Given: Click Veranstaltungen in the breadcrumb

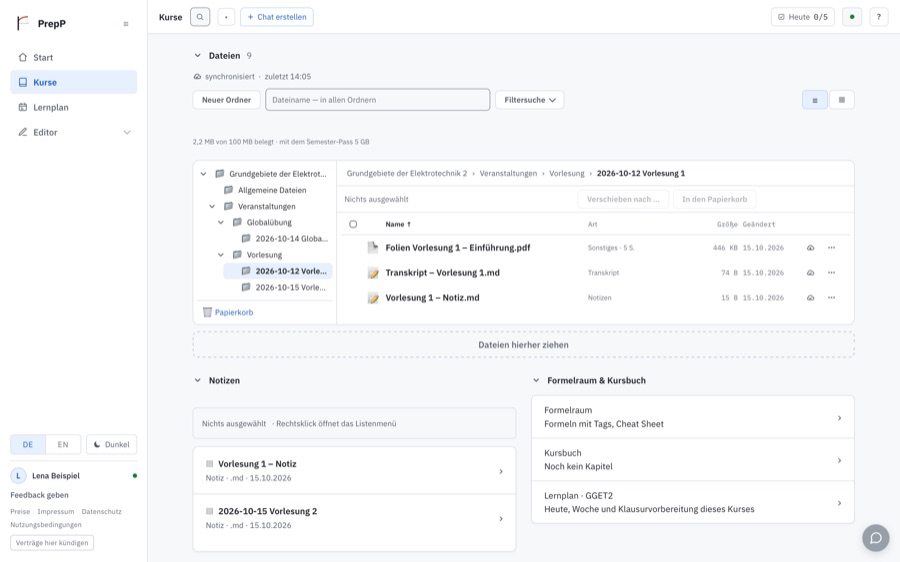Looking at the screenshot, I should (x=508, y=173).
